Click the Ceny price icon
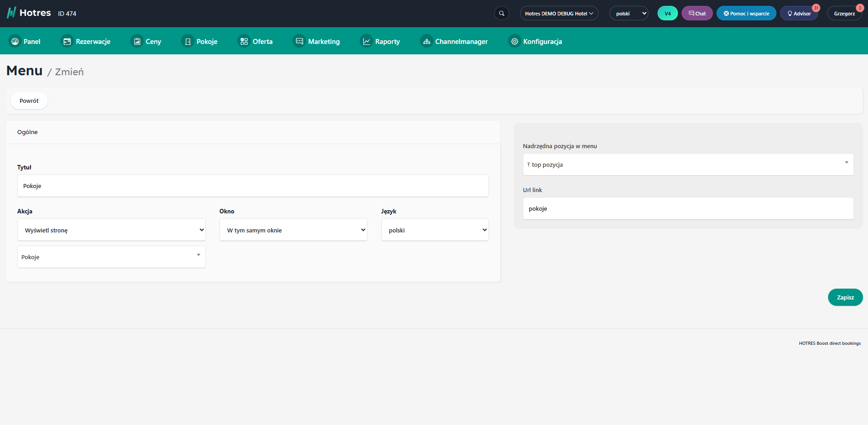 click(137, 41)
